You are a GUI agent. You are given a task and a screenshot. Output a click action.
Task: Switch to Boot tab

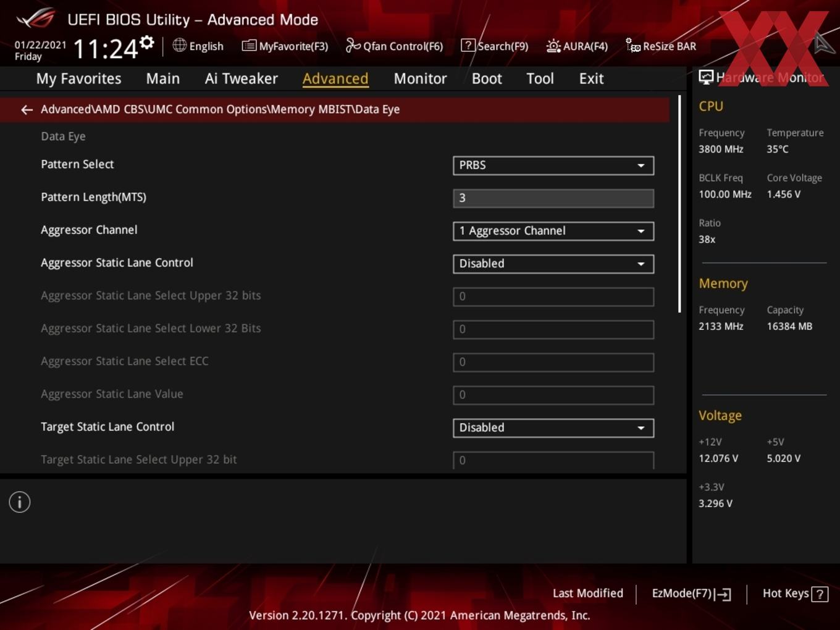coord(487,78)
